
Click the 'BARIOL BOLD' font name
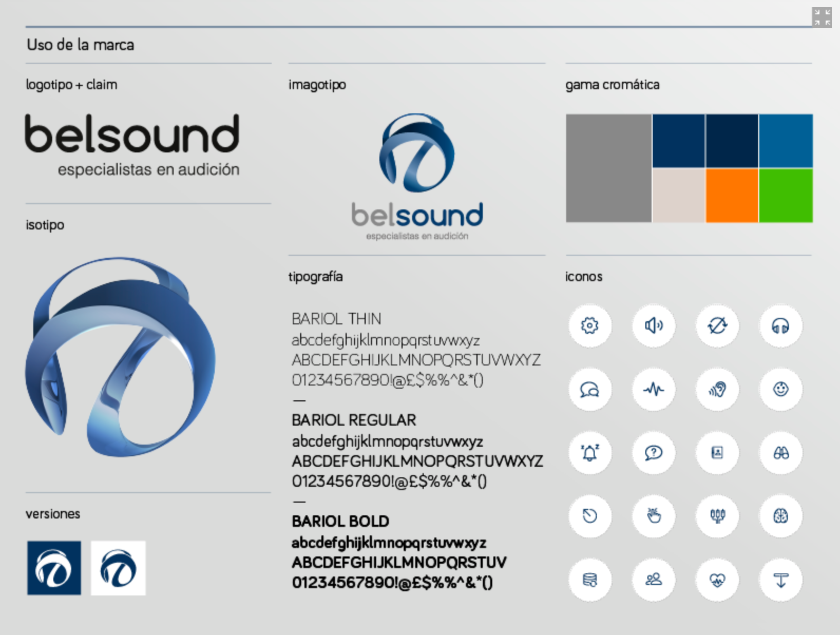(x=340, y=521)
